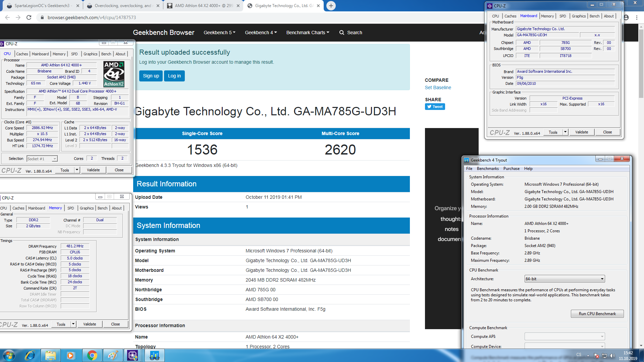Image resolution: width=644 pixels, height=362 pixels.
Task: Launch Internet Explorer from the taskbar
Action: point(30,355)
